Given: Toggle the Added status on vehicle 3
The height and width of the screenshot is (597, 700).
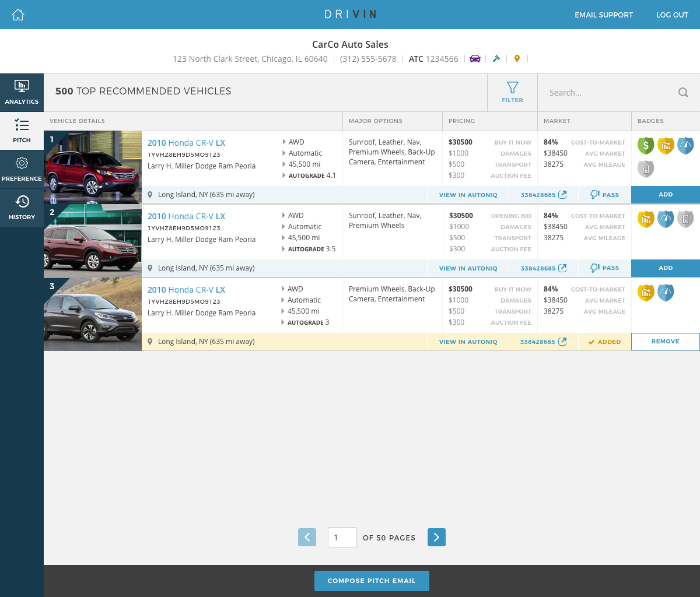Looking at the screenshot, I should [x=604, y=342].
